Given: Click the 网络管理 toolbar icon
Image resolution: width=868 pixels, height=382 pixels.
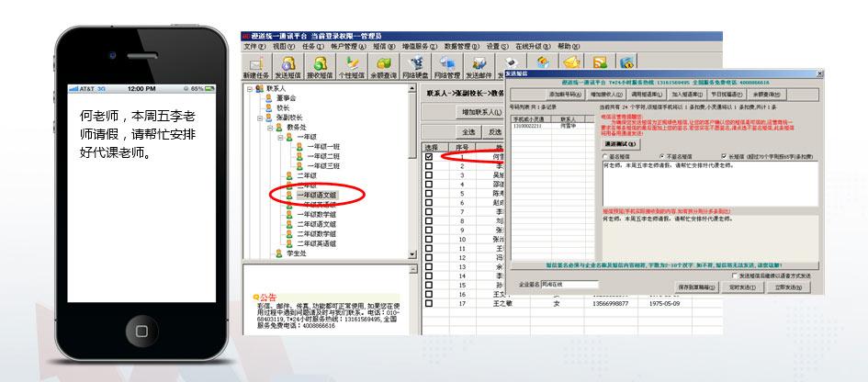Looking at the screenshot, I should [446, 65].
